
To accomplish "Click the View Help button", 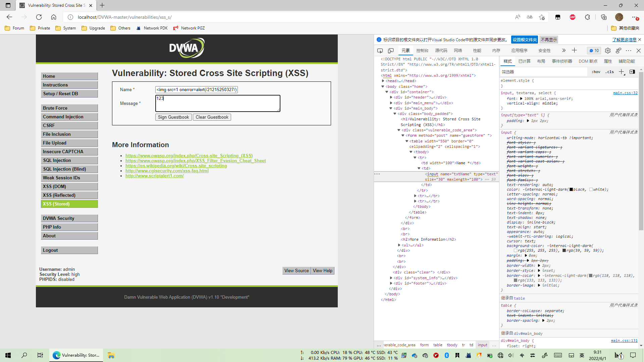I will 323,270.
